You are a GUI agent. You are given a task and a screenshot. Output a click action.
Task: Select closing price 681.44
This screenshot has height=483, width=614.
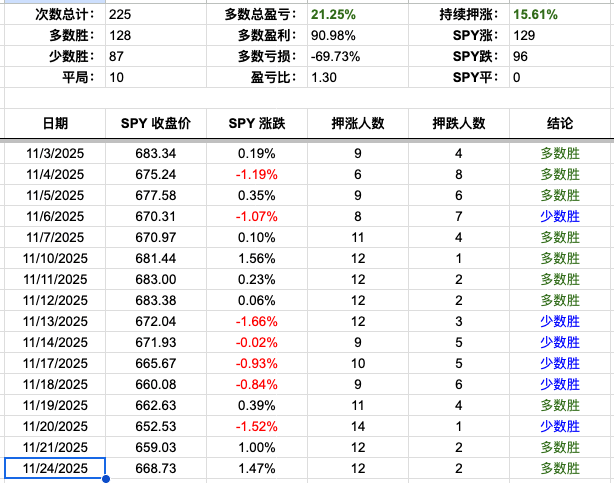pyautogui.click(x=155, y=258)
